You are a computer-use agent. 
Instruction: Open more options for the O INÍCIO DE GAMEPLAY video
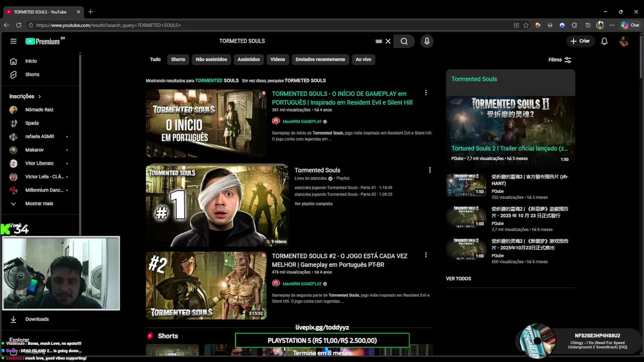pos(426,93)
